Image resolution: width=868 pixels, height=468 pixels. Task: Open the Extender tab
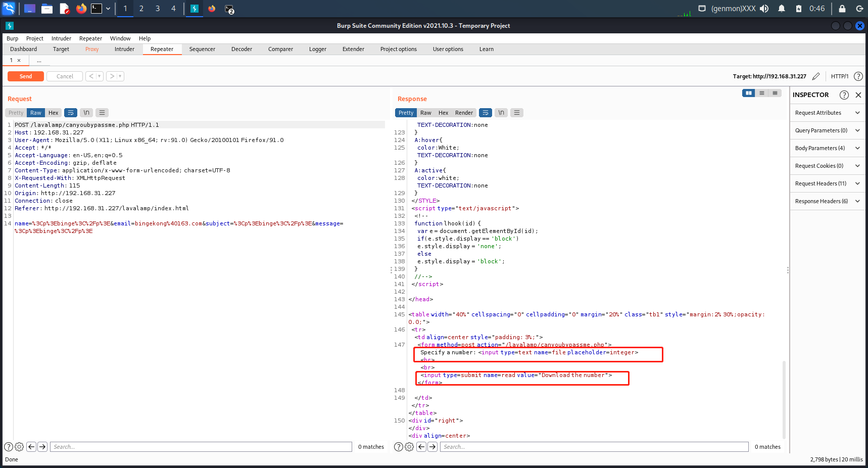click(x=353, y=49)
